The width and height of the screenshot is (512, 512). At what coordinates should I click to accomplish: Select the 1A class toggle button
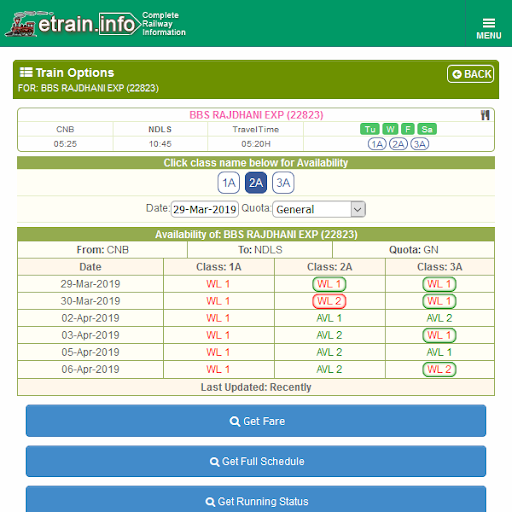coord(229,183)
